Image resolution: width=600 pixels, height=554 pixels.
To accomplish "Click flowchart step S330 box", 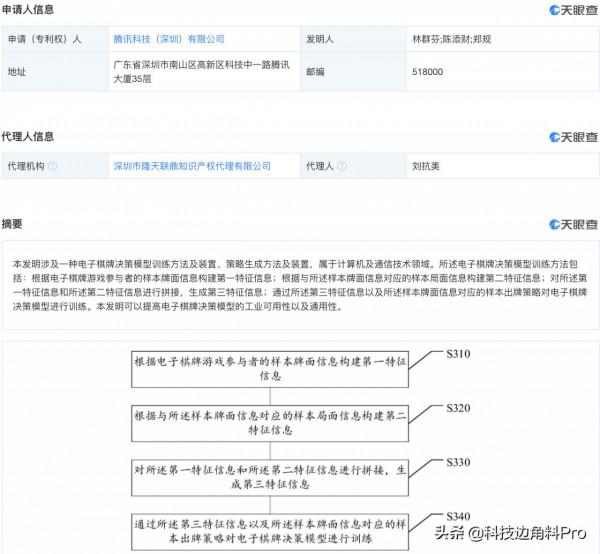I will pos(270,477).
